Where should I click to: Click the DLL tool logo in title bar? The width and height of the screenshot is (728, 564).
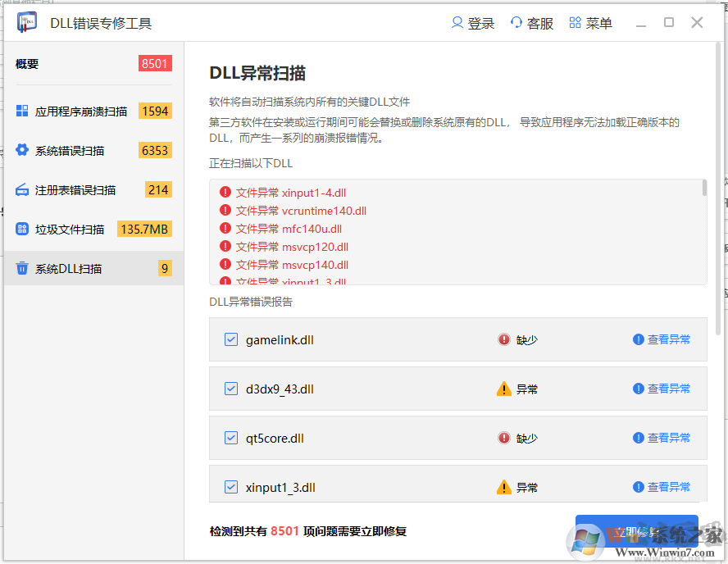[25, 22]
